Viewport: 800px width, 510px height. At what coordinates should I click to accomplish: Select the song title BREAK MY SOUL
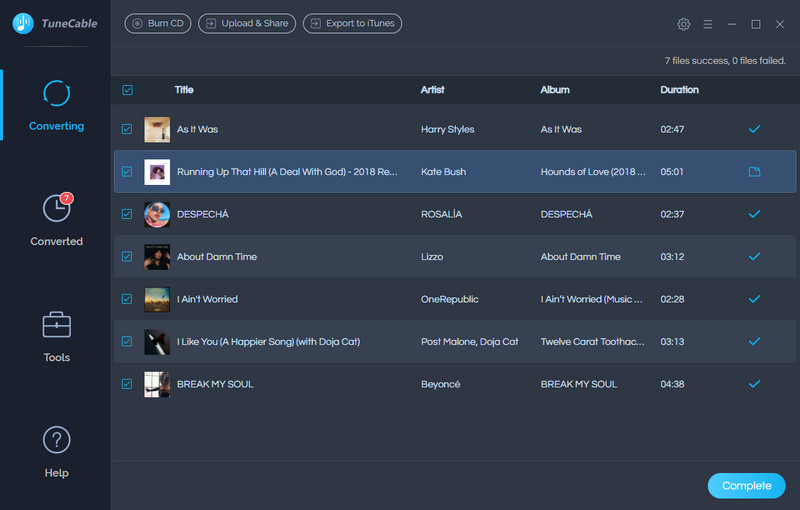click(x=215, y=384)
